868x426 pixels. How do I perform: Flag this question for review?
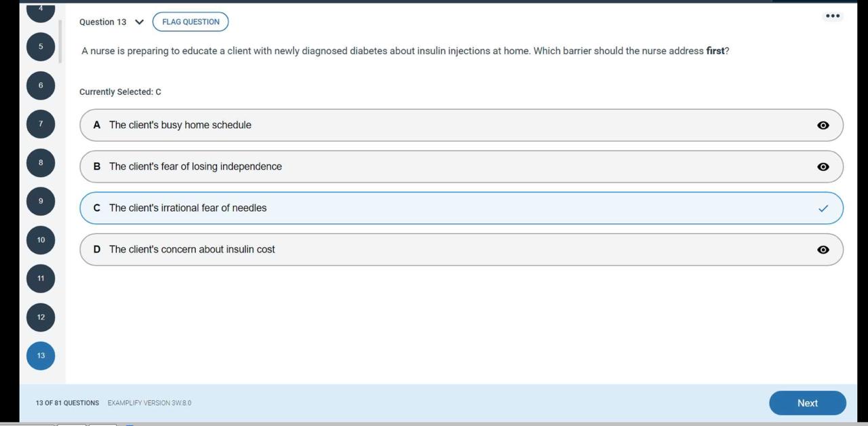tap(191, 22)
